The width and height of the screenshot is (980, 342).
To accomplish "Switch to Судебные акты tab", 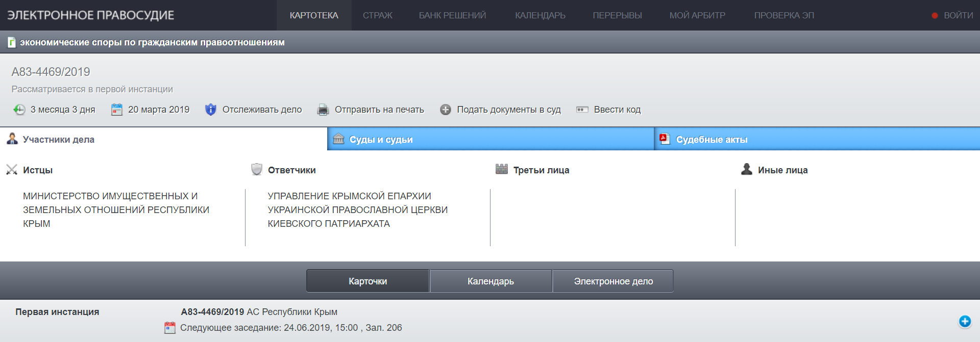I will coord(712,140).
